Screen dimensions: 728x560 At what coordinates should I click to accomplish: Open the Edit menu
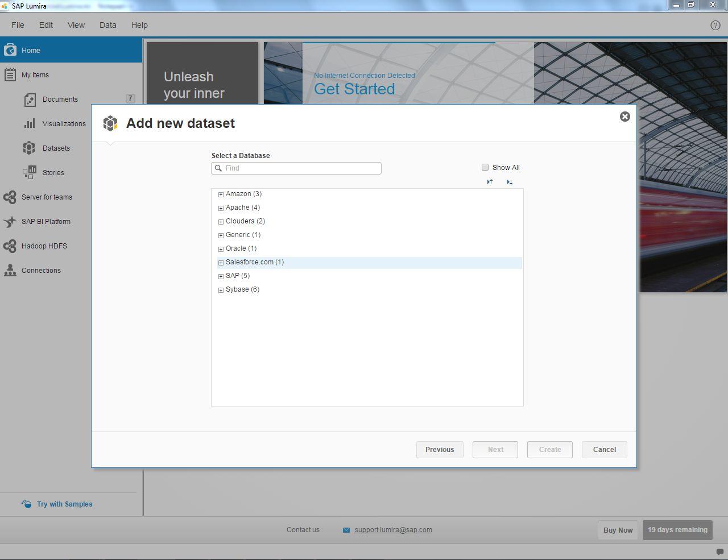(x=46, y=25)
